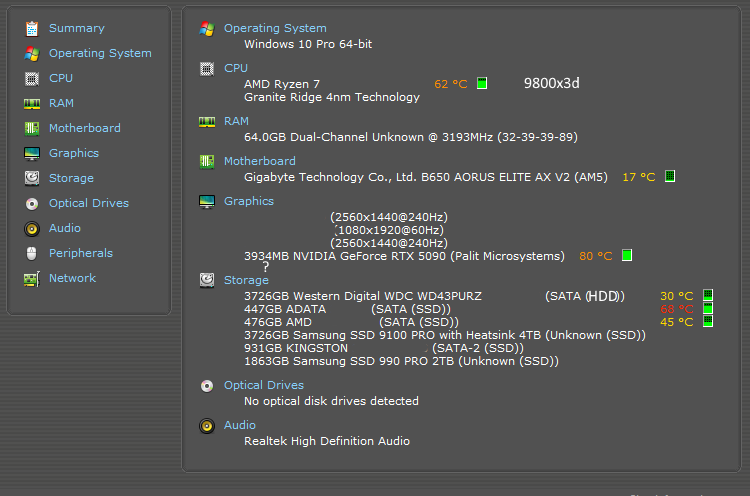Click the 'Windows 10 Pro 64-bit' text
The height and width of the screenshot is (496, 750).
pyautogui.click(x=308, y=44)
